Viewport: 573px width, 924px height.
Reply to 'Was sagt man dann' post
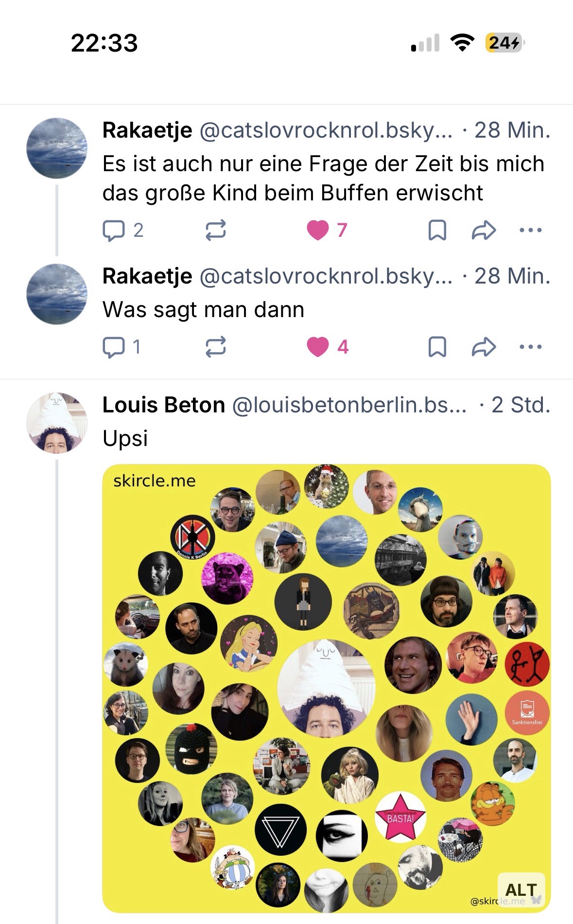[114, 347]
